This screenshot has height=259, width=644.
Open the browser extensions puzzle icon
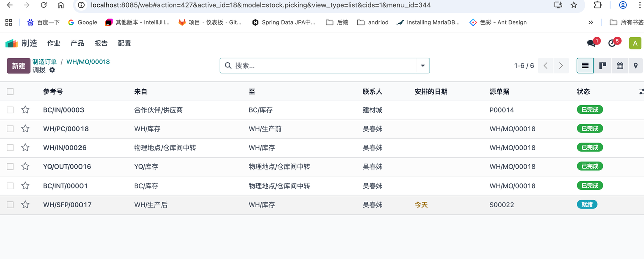[598, 5]
